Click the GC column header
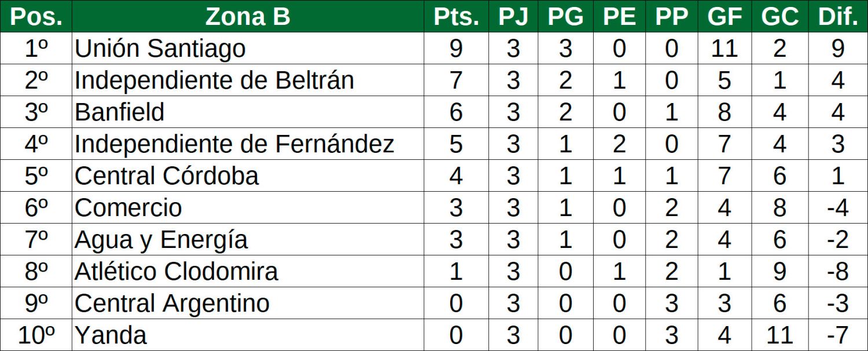The width and height of the screenshot is (868, 351). click(779, 17)
